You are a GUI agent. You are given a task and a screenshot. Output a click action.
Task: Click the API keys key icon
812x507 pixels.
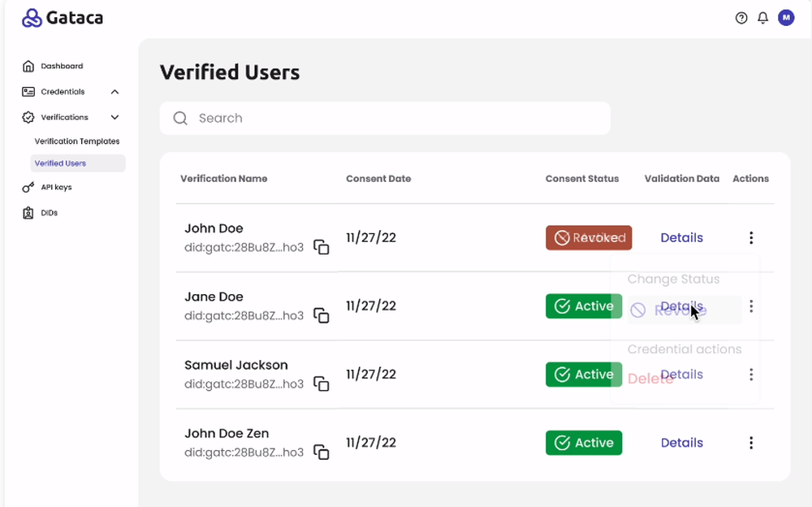[x=28, y=187]
